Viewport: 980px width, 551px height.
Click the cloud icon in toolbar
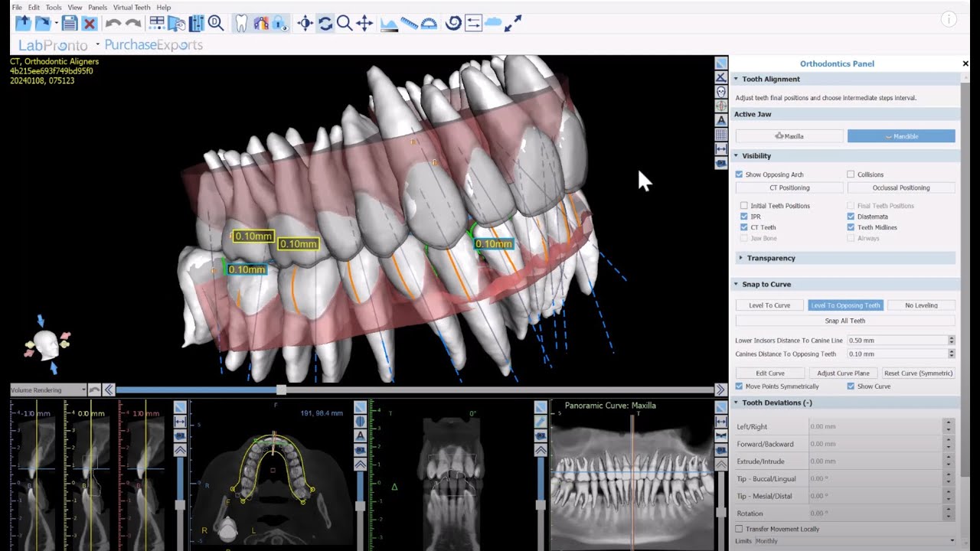[493, 24]
